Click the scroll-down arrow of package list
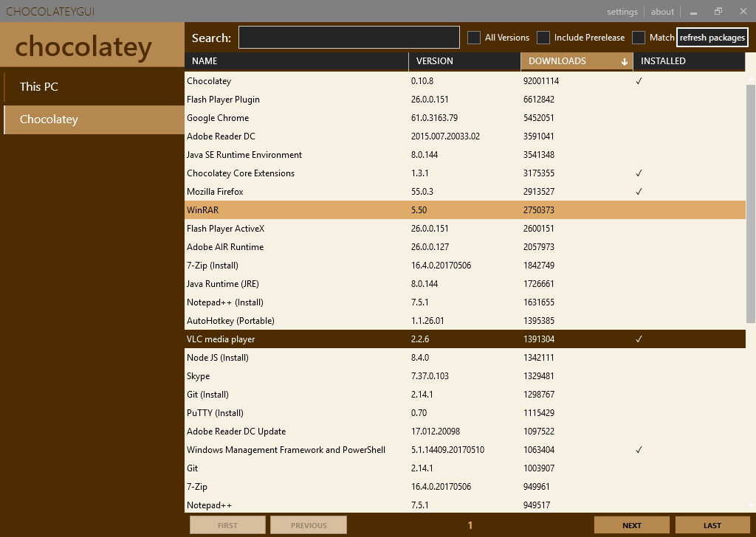 [x=750, y=505]
